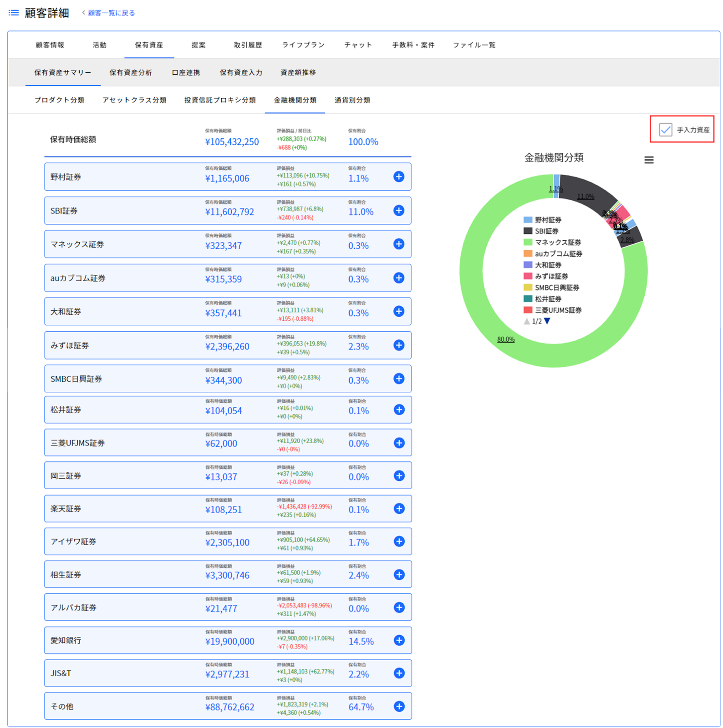Go to previous legend page arrow
723x728 pixels.
pyautogui.click(x=527, y=321)
